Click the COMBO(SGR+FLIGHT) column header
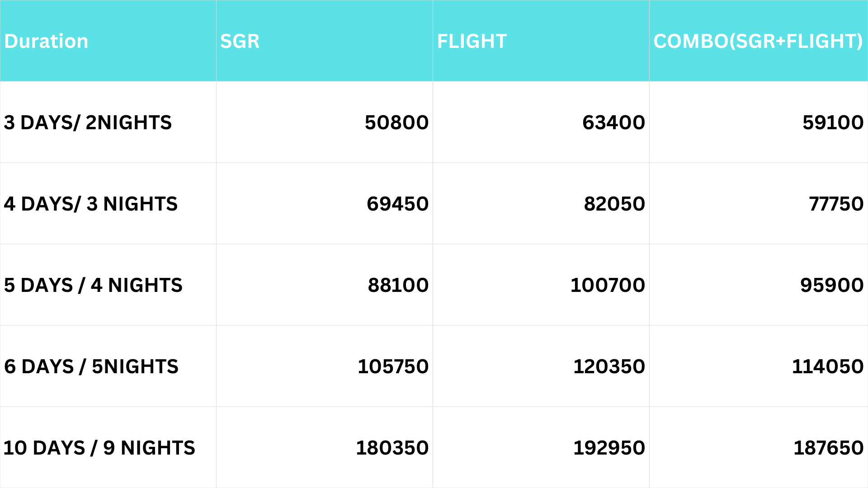 758,41
